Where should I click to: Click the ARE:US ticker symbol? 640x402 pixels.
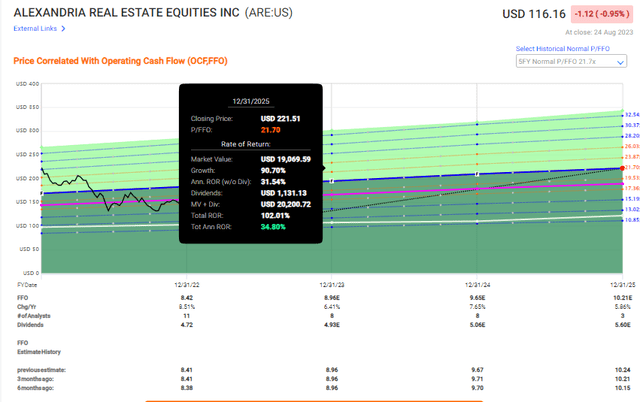click(269, 13)
